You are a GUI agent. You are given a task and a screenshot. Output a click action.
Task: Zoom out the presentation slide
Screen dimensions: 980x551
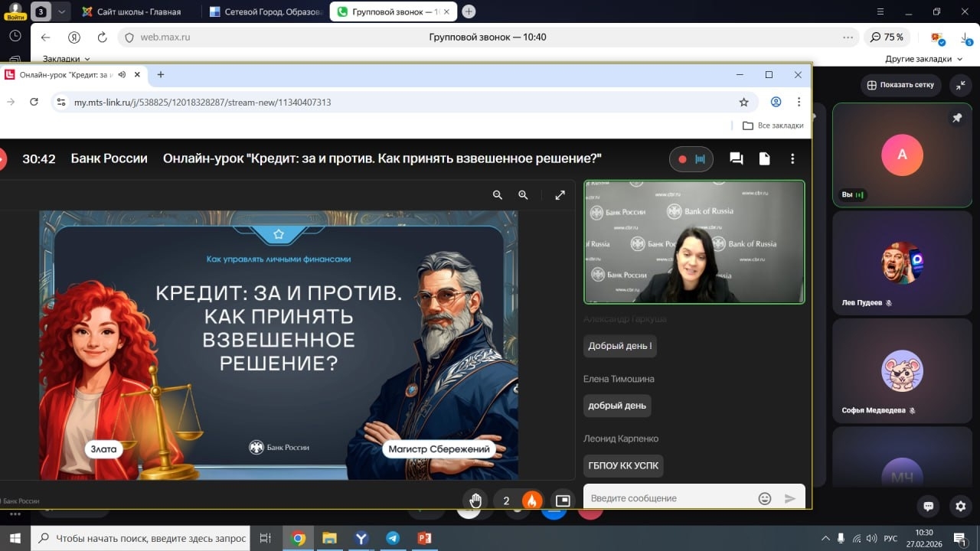[498, 195]
